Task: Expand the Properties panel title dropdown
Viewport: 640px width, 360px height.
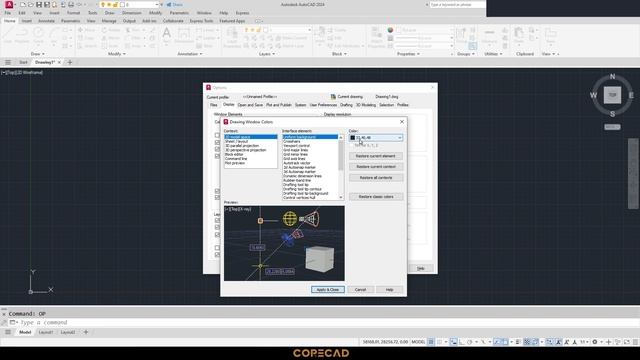Action: (x=408, y=54)
